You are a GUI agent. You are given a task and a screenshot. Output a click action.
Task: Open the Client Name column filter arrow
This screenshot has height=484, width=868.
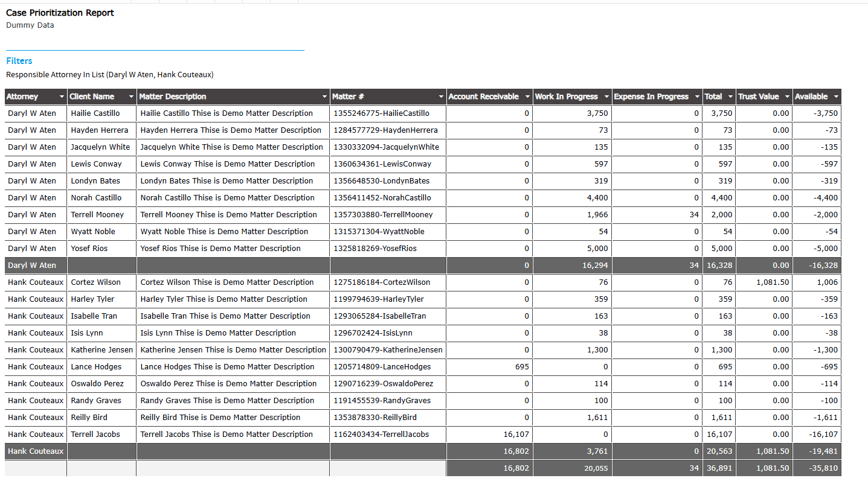click(x=131, y=97)
